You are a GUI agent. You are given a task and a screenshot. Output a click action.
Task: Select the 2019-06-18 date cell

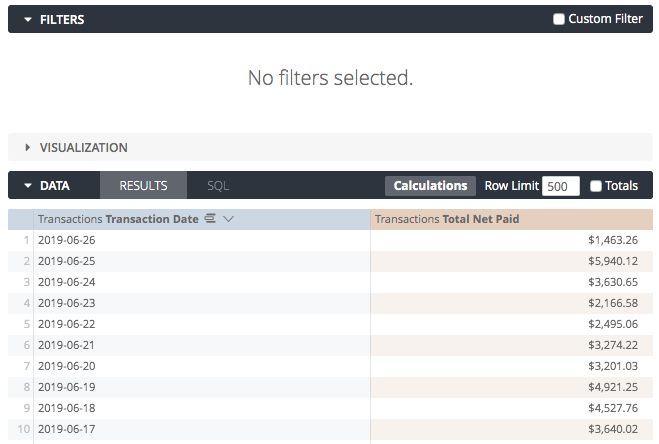point(66,408)
